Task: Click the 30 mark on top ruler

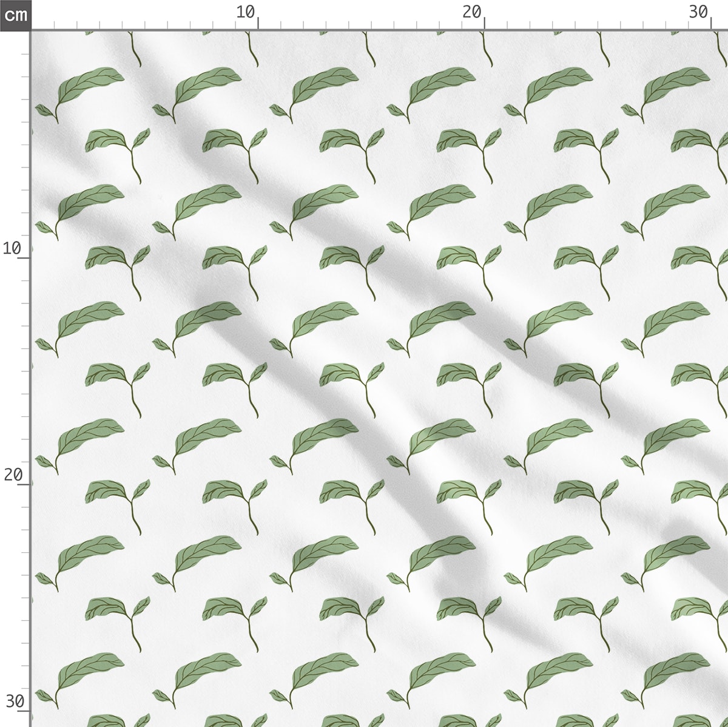Action: 699,12
